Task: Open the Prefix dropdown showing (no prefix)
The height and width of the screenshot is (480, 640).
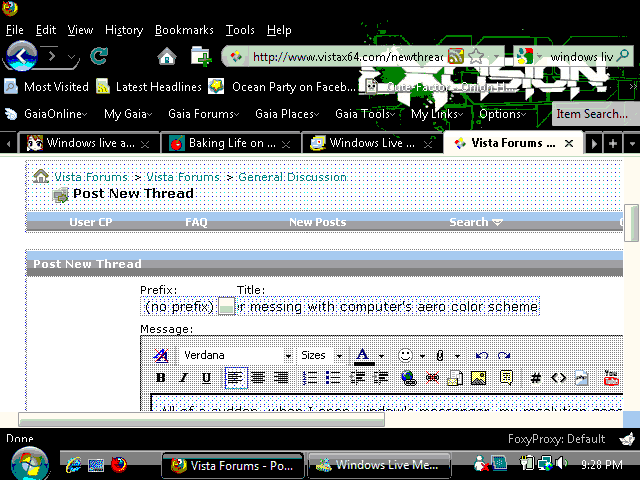Action: [x=188, y=306]
